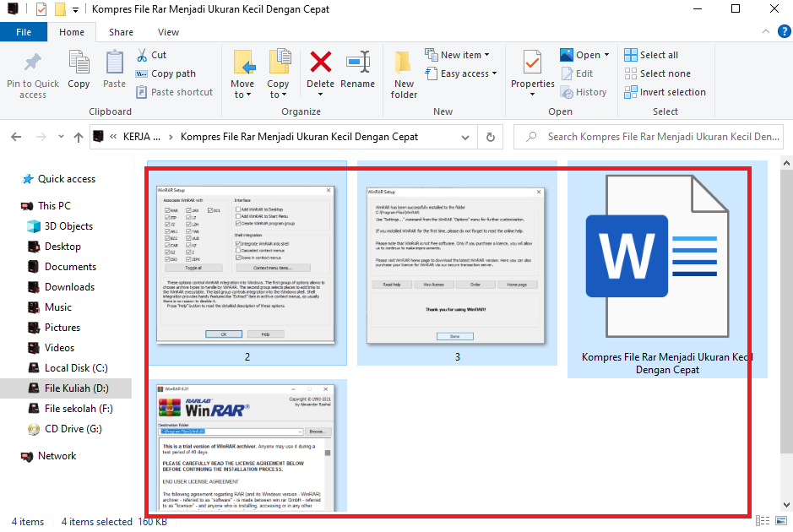Click the Edit icon in Open group

coord(567,73)
